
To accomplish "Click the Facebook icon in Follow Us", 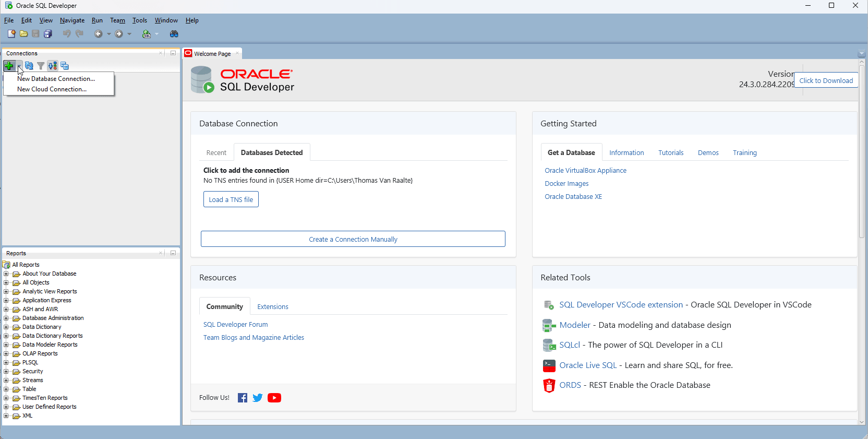I will tap(243, 398).
